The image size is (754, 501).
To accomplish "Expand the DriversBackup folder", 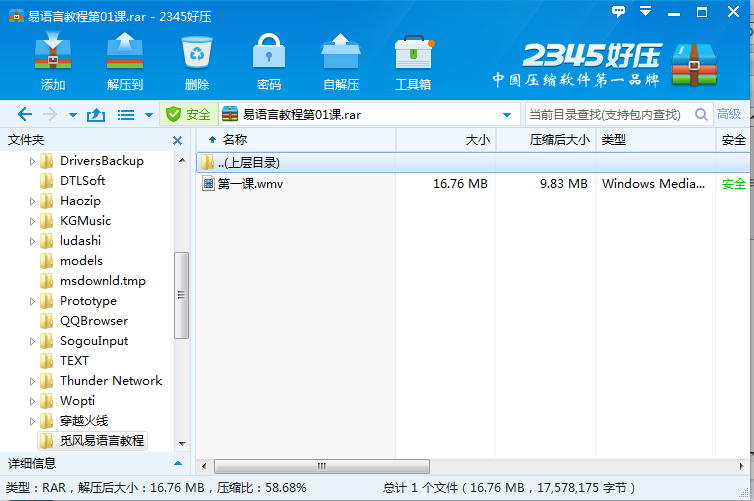I will [32, 161].
